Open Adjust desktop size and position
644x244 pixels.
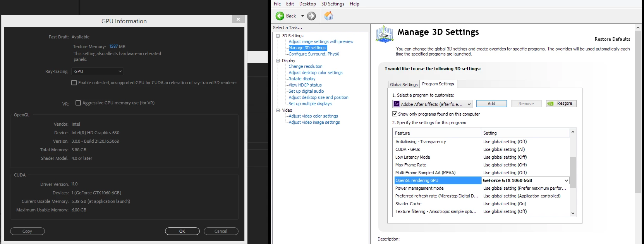(x=318, y=97)
